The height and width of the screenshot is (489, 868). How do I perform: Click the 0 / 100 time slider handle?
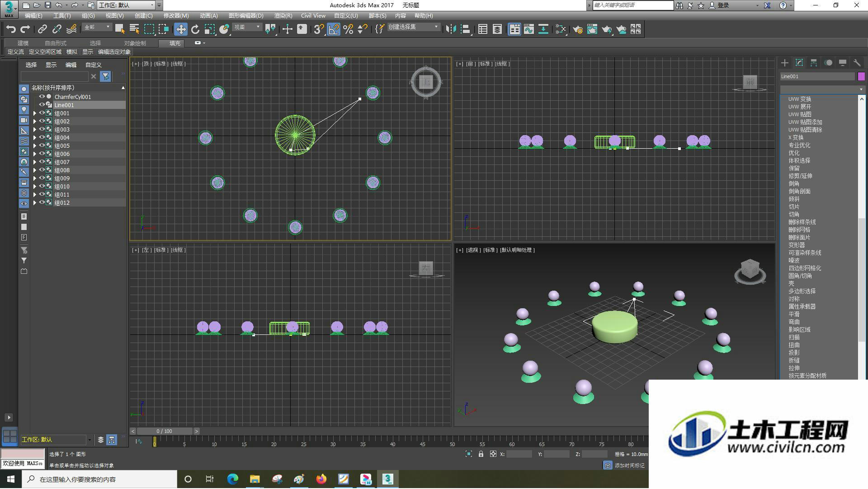click(x=165, y=431)
